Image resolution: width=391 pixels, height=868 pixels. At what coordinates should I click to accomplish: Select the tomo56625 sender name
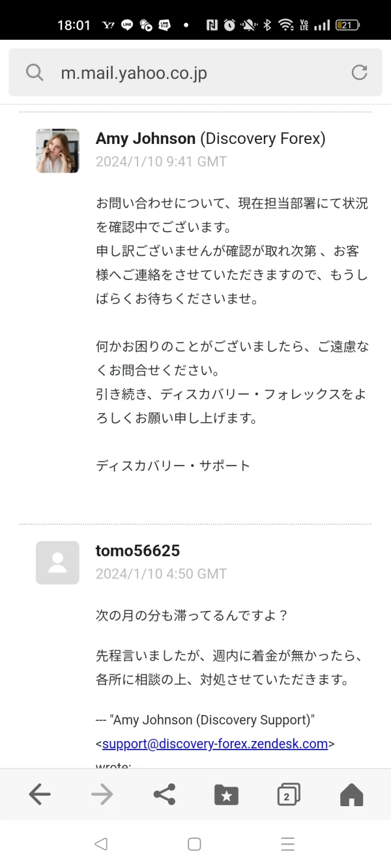click(138, 551)
